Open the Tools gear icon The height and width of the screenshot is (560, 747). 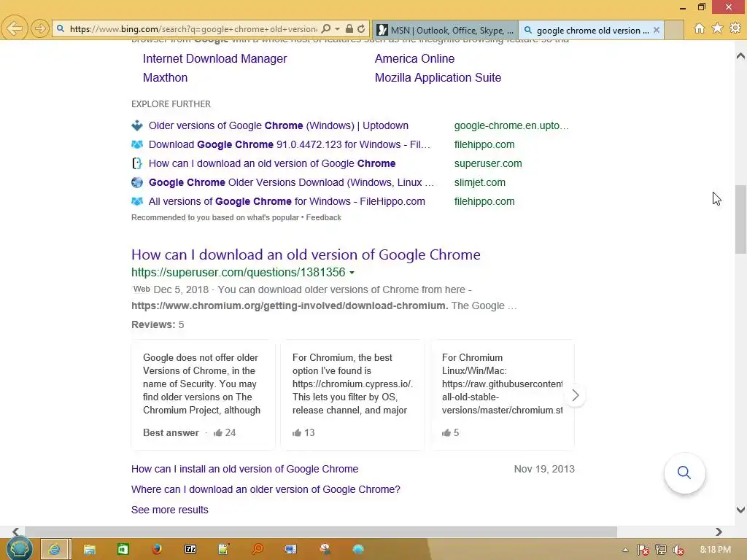pyautogui.click(x=735, y=28)
